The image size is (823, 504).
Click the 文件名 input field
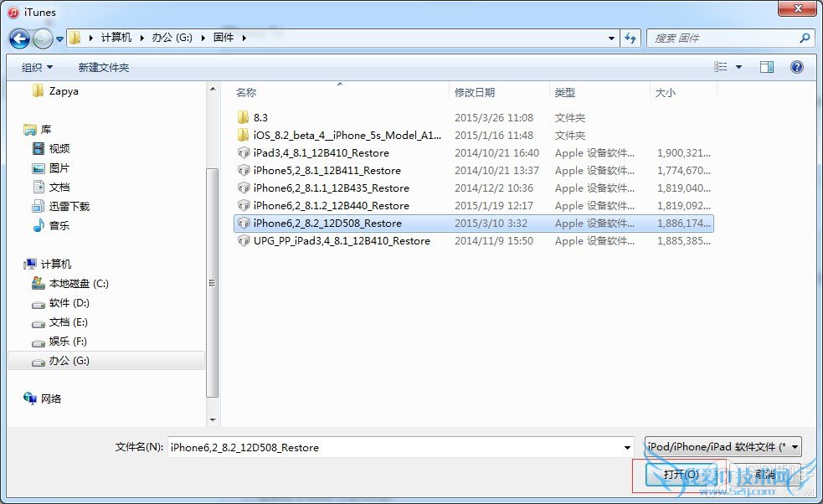click(394, 447)
